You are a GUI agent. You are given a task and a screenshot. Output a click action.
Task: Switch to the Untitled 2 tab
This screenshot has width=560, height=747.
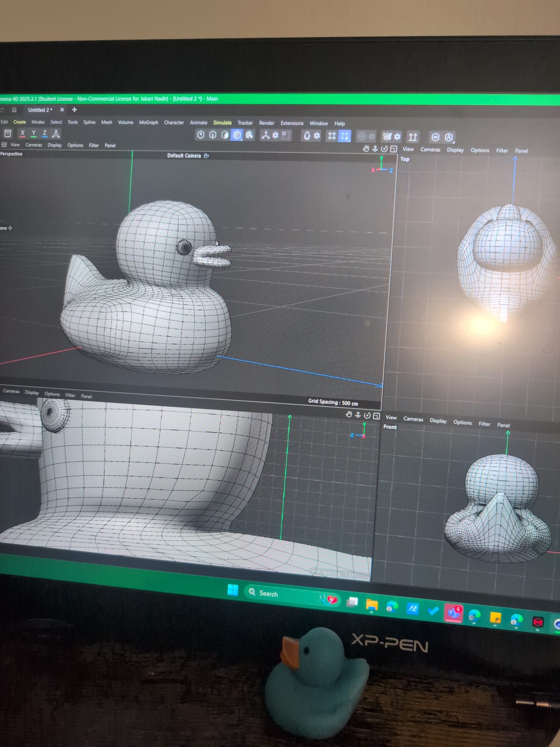tap(40, 110)
